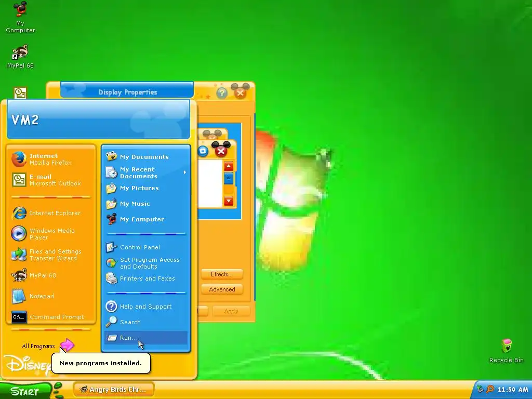Screen dimensions: 532x399
Task: Start Files and Settings Transfer Wizard
Action: coord(51,255)
